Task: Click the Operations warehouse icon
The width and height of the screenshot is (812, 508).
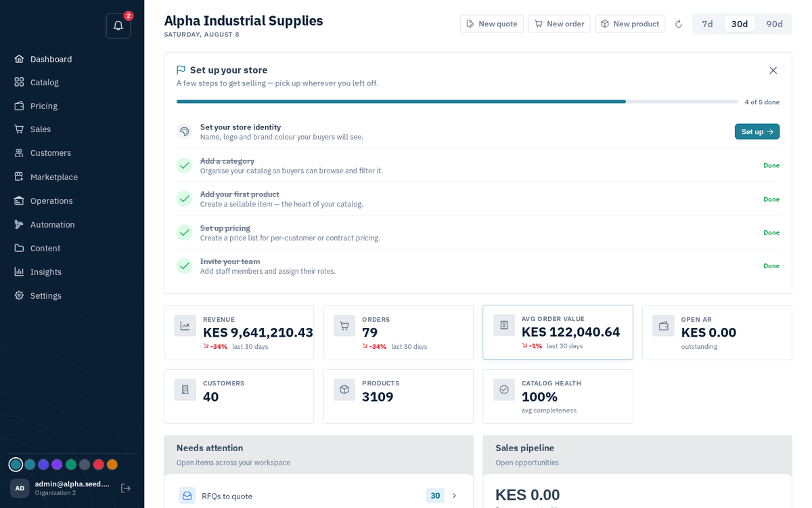Action: coord(19,200)
